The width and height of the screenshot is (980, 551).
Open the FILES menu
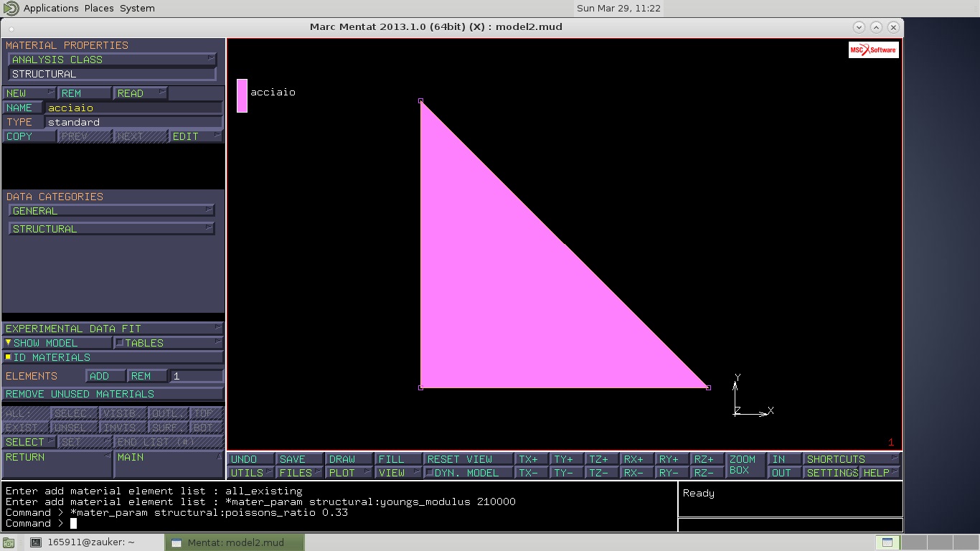(x=300, y=473)
